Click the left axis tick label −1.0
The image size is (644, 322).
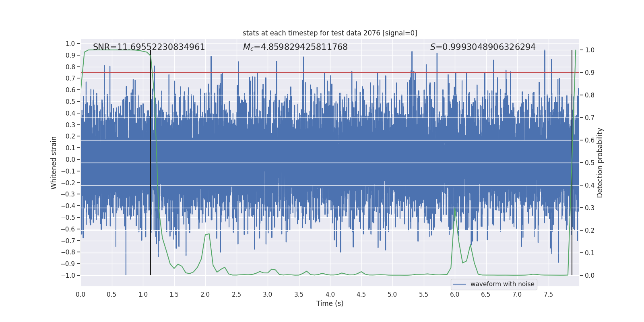(68, 275)
